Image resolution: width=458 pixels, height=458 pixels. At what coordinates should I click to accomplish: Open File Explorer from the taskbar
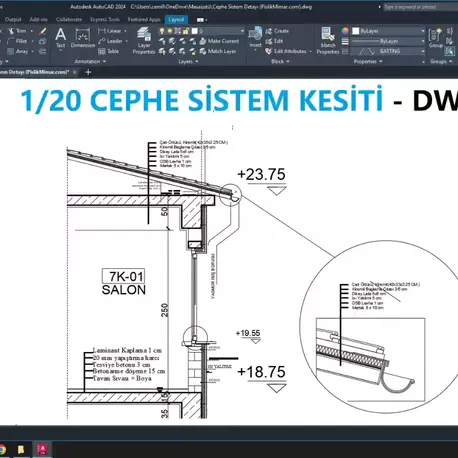pyautogui.click(x=21, y=450)
